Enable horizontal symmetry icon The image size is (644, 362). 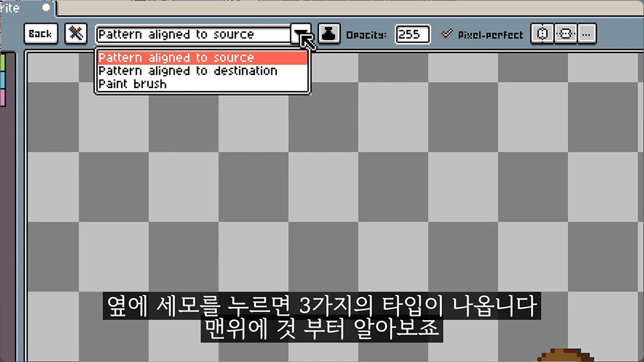[542, 34]
